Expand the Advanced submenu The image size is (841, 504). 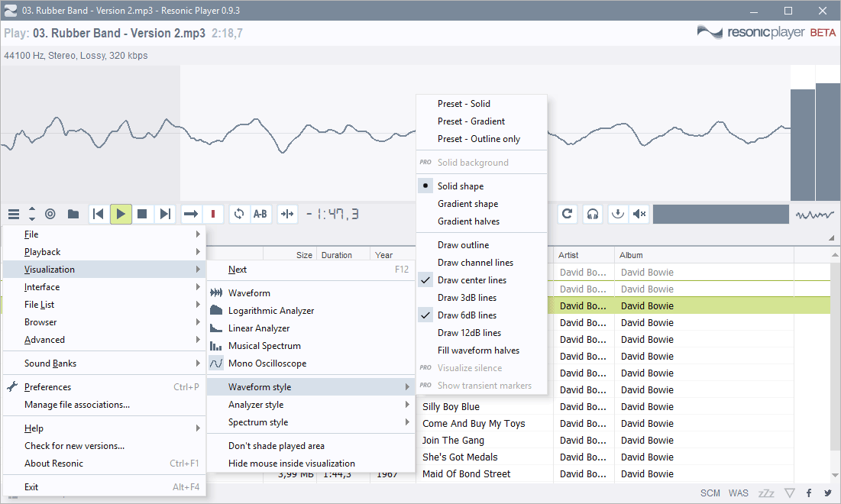(104, 340)
